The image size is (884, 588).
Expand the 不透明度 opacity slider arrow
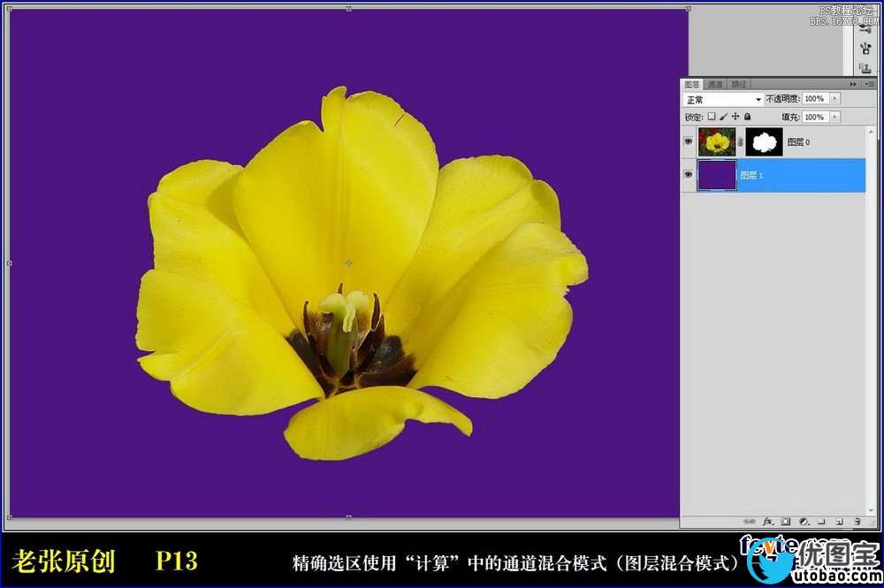835,99
